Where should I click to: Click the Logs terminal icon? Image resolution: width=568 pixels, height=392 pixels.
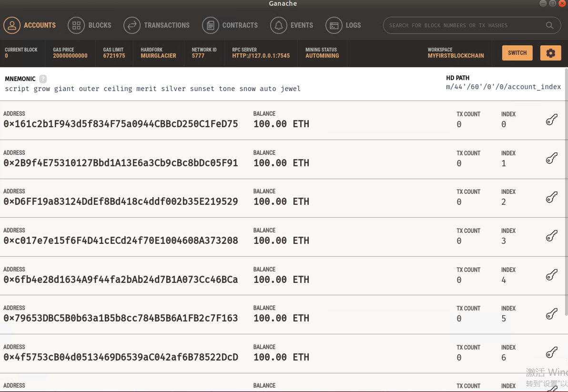334,25
